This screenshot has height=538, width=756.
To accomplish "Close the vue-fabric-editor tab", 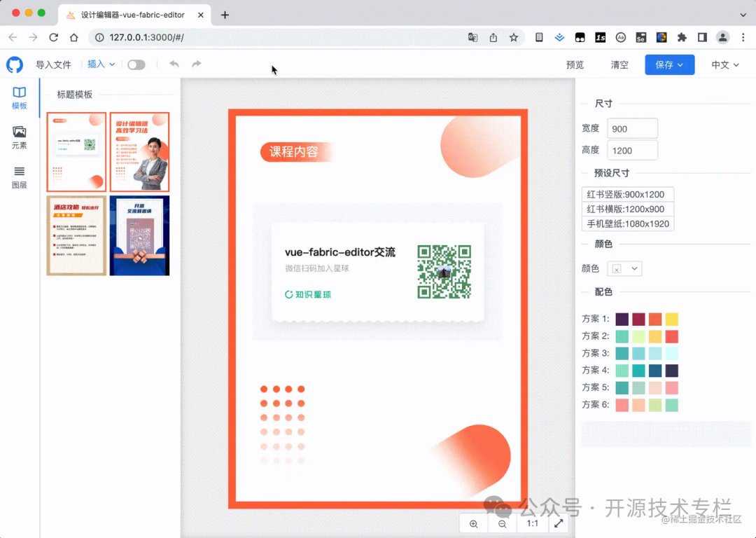I will tap(201, 15).
